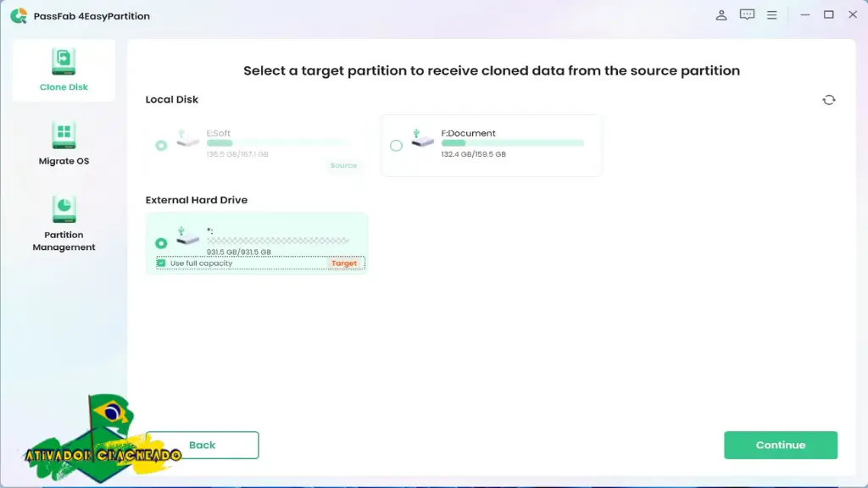Click the F:Document usage bar

coord(512,143)
